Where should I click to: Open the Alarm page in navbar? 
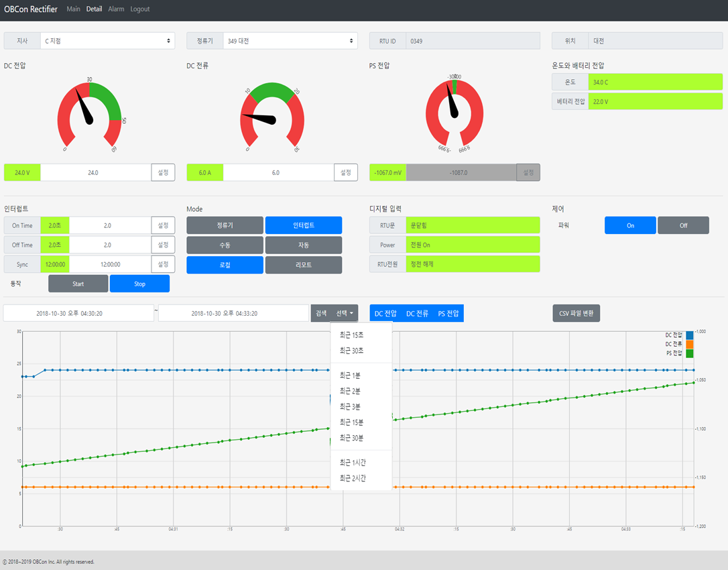[116, 9]
